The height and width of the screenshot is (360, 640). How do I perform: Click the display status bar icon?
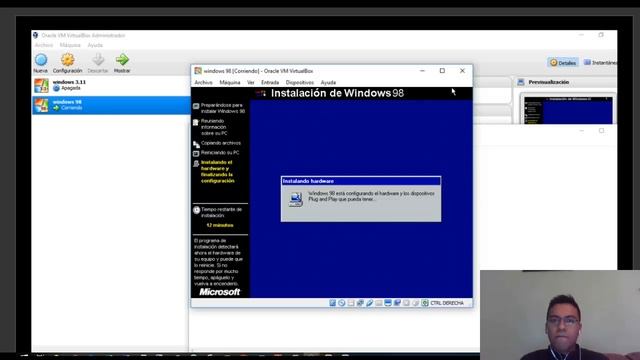[388, 303]
